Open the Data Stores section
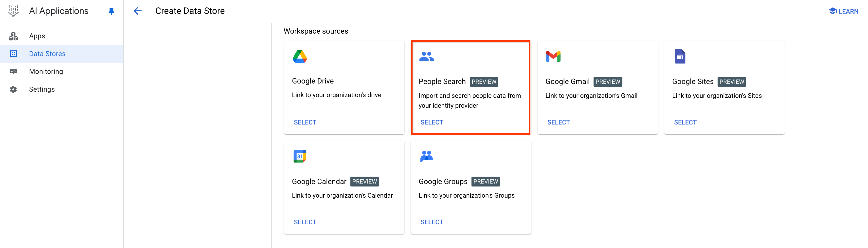Image resolution: width=868 pixels, height=248 pixels. pyautogui.click(x=47, y=54)
